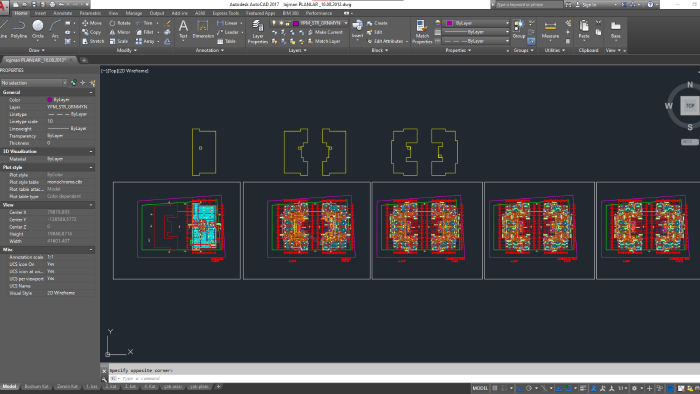The height and width of the screenshot is (394, 700).
Task: Activate the Scale tool
Action: pyautogui.click(x=119, y=41)
